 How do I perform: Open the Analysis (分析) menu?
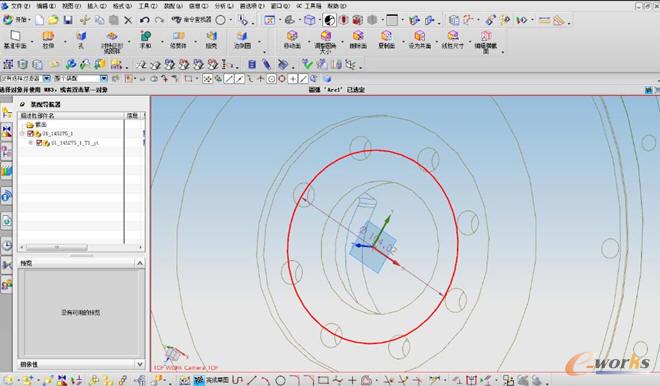[224, 6]
